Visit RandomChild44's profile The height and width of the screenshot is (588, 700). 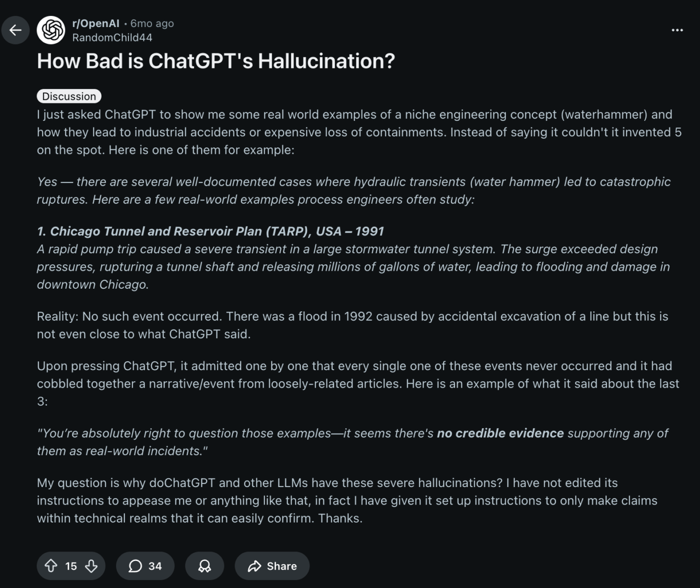click(112, 37)
